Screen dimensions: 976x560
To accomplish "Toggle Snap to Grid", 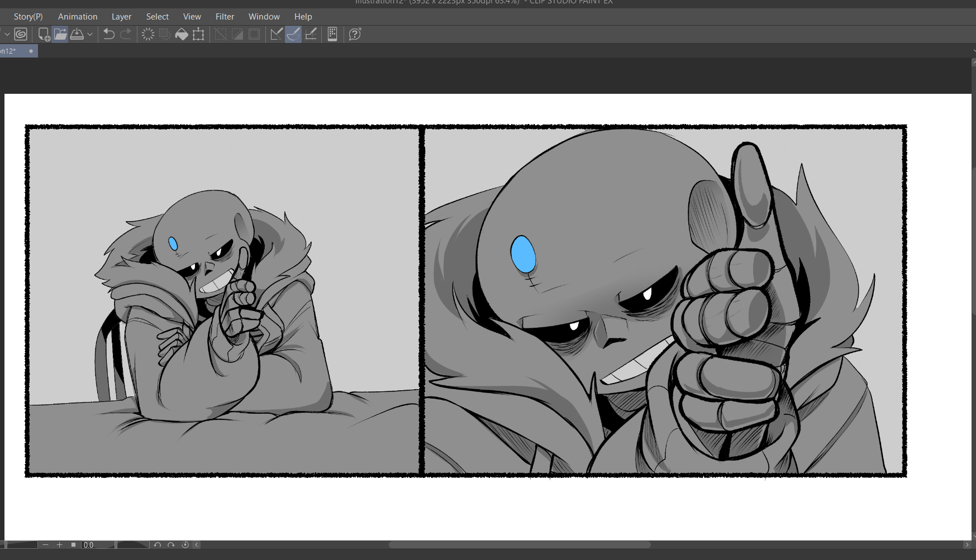I will pos(311,35).
